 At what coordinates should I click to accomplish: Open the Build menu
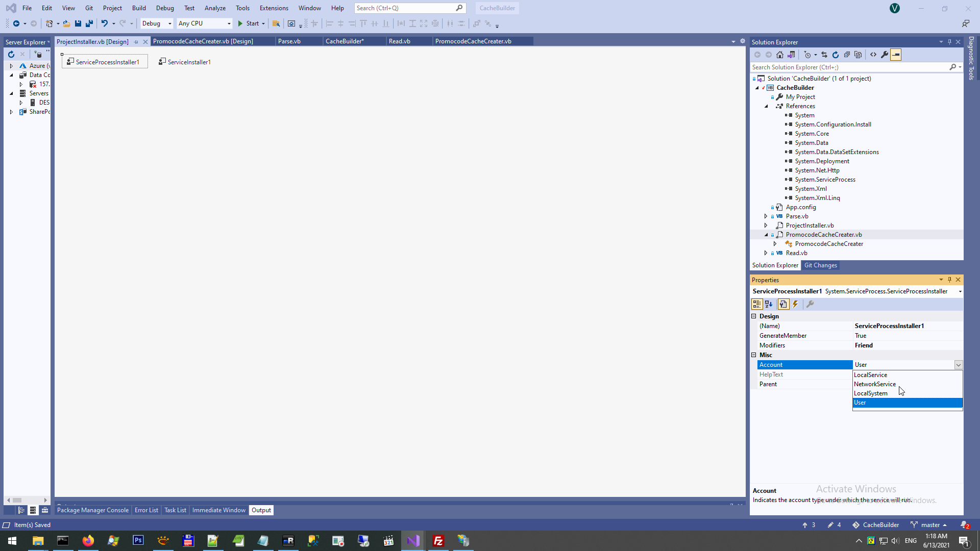(139, 8)
